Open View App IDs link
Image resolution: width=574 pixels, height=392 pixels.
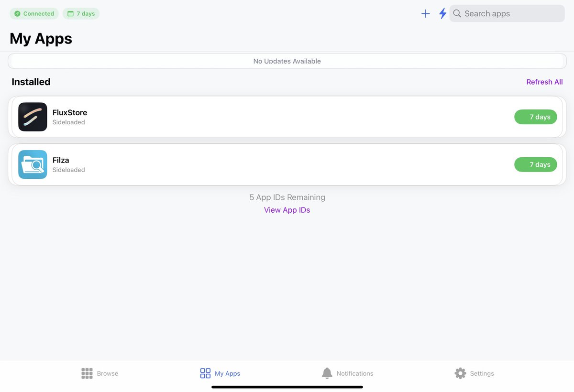tap(287, 210)
